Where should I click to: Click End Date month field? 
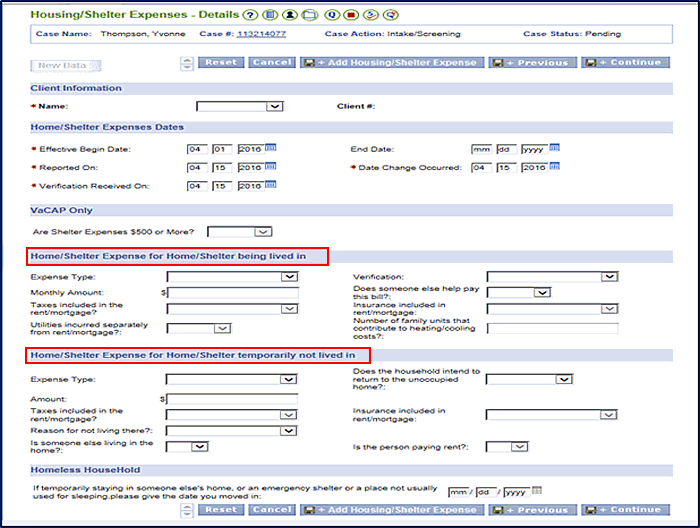tap(481, 149)
